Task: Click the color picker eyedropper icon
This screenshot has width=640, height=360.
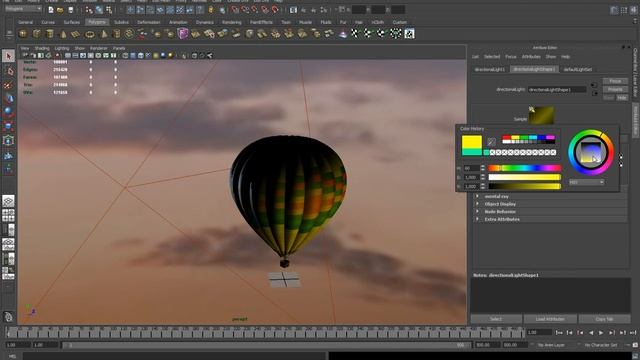Action: coord(491,142)
